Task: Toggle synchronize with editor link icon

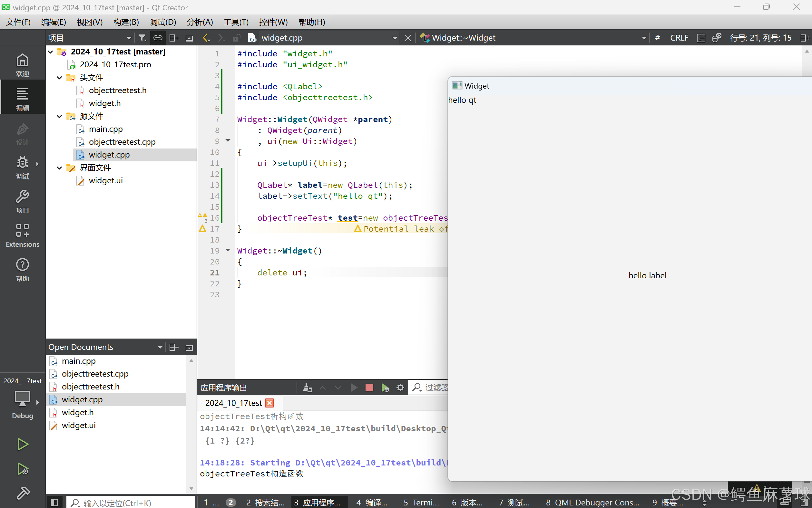Action: tap(158, 38)
